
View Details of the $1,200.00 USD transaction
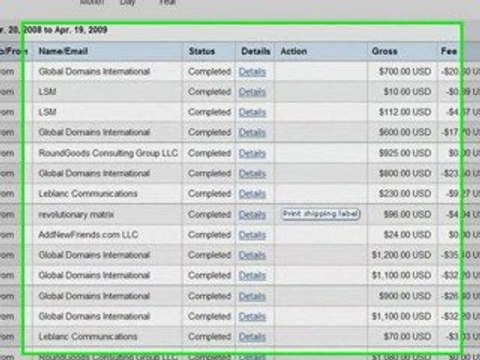click(252, 255)
